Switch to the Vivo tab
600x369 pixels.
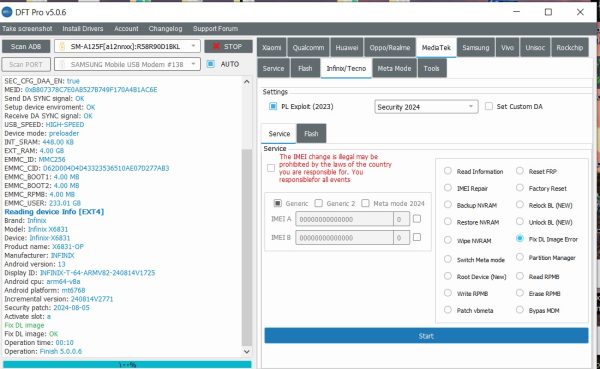(x=507, y=47)
